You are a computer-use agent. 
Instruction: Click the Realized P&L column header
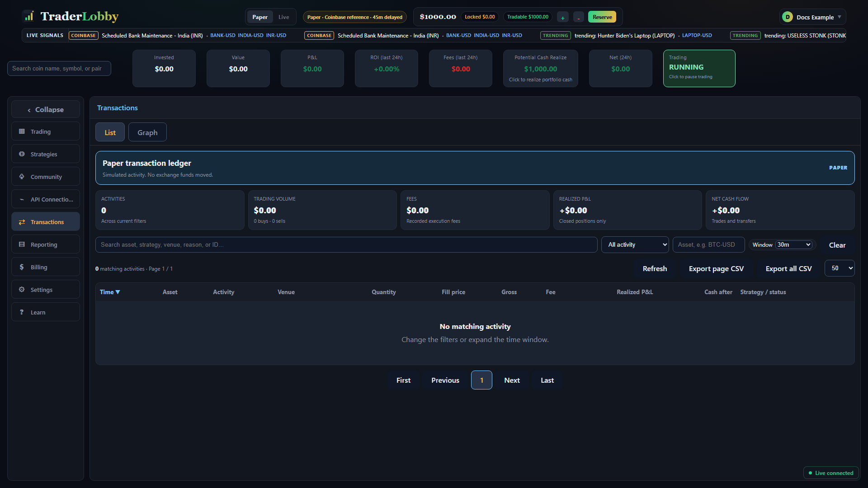635,292
